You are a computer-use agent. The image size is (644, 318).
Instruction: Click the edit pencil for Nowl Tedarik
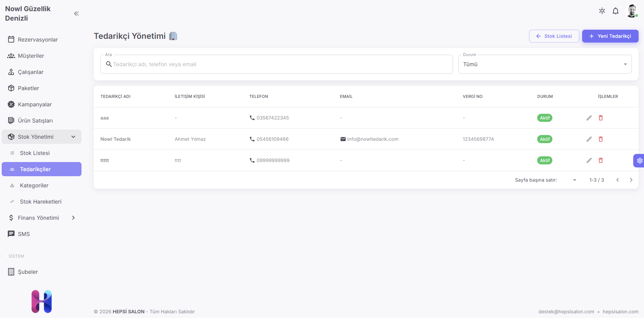589,139
